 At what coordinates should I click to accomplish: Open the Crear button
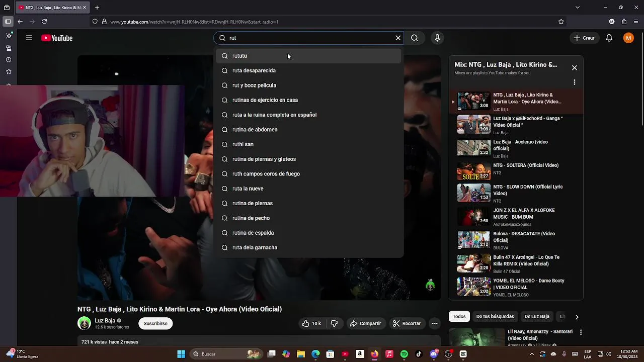coord(584,38)
